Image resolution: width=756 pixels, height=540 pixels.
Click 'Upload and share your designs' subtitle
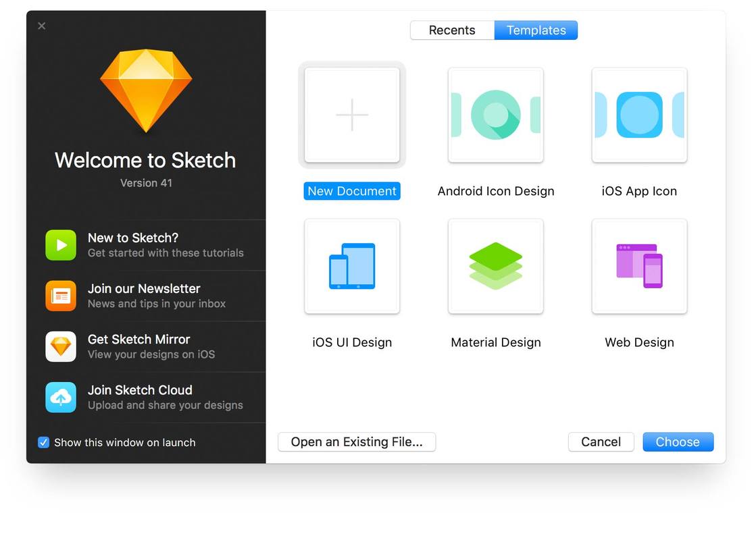click(166, 405)
